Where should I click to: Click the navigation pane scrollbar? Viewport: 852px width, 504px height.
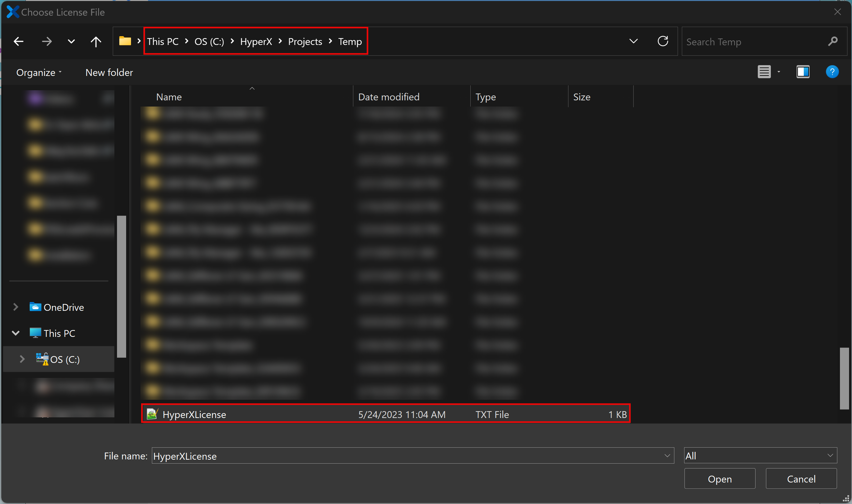point(121,286)
